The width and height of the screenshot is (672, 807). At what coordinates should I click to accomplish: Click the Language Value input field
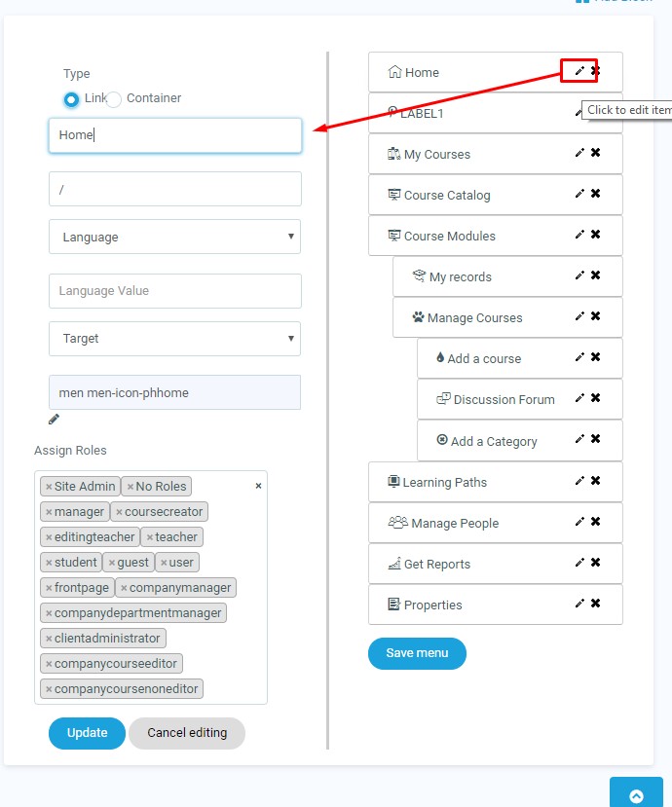click(x=175, y=291)
